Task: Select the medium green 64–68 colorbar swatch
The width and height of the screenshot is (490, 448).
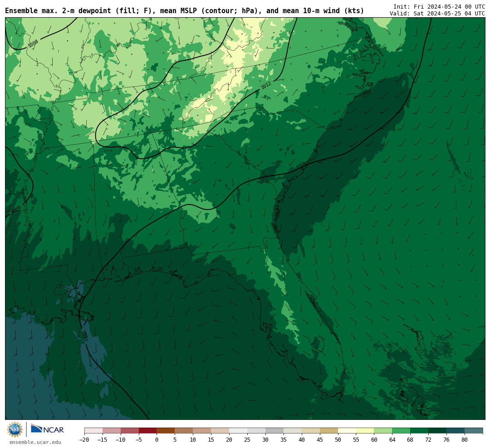Action: tap(401, 431)
